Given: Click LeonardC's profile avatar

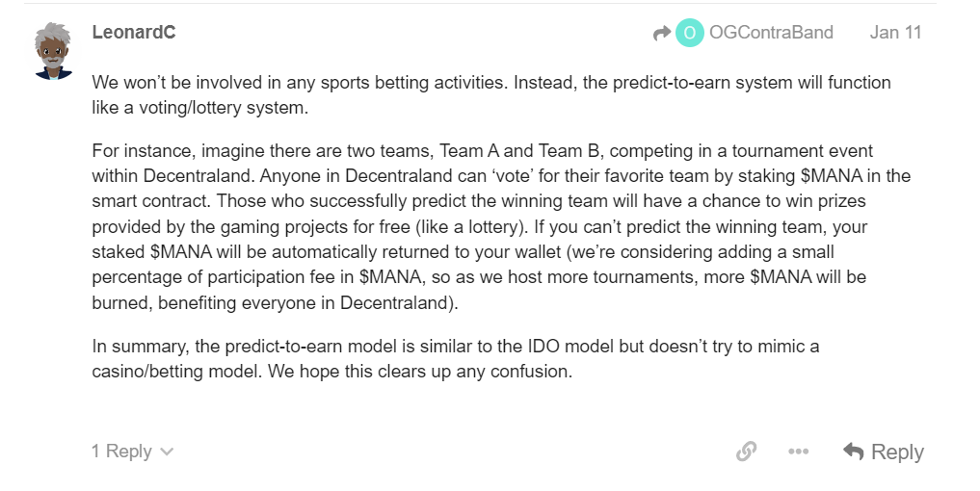Looking at the screenshot, I should (x=52, y=52).
